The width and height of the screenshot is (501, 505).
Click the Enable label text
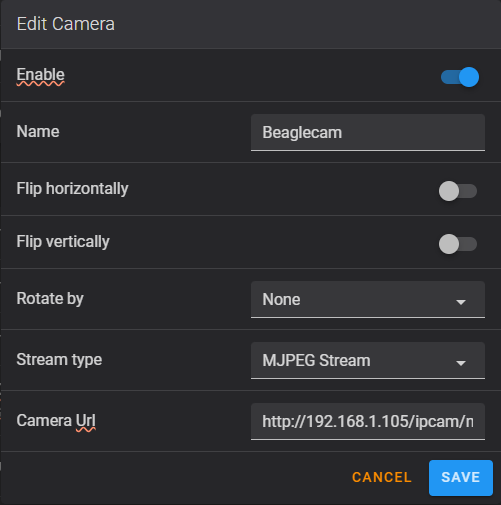click(x=40, y=74)
